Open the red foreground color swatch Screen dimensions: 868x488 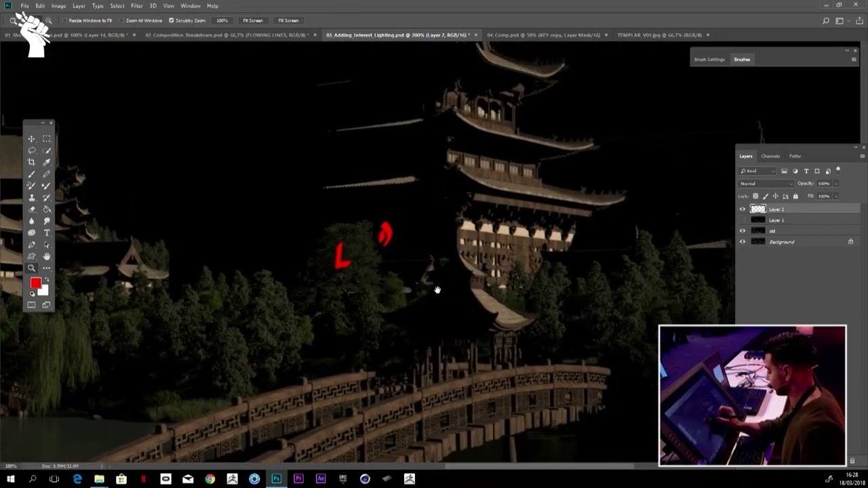[x=35, y=283]
